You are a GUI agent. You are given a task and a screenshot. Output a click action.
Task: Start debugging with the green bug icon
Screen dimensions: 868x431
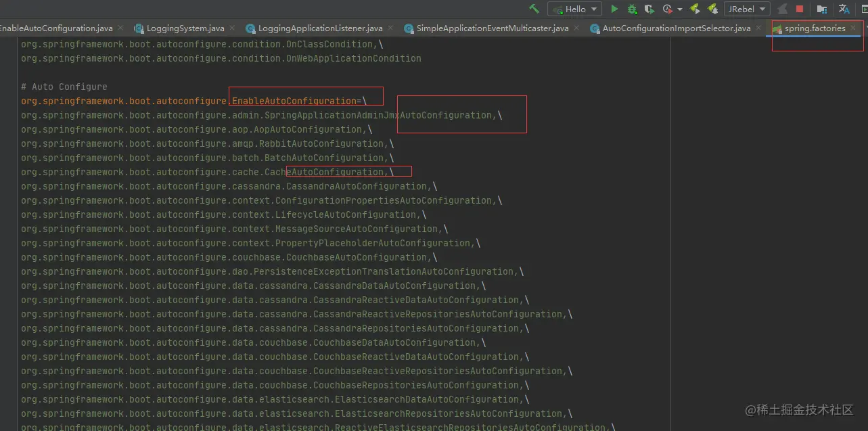click(632, 9)
